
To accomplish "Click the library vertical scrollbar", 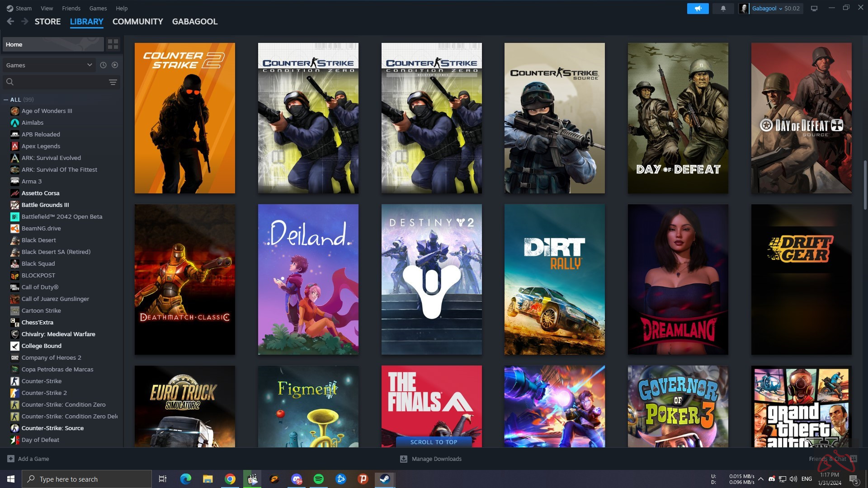I will (865, 185).
